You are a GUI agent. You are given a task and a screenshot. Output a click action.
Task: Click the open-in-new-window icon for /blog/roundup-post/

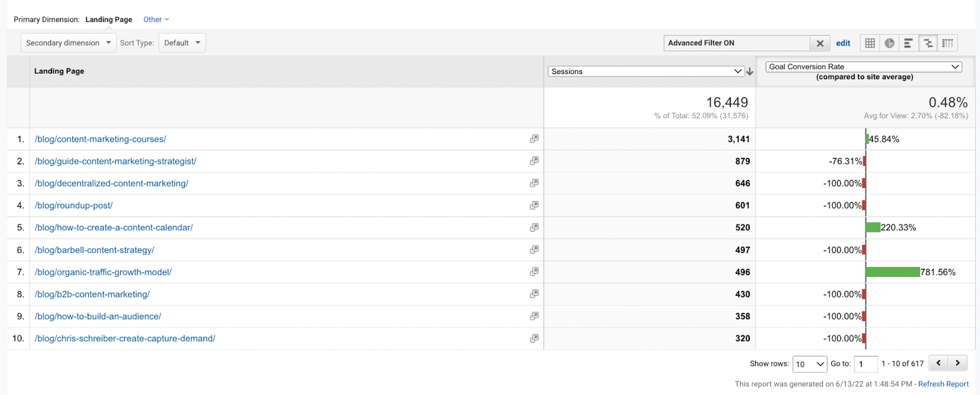pos(534,205)
